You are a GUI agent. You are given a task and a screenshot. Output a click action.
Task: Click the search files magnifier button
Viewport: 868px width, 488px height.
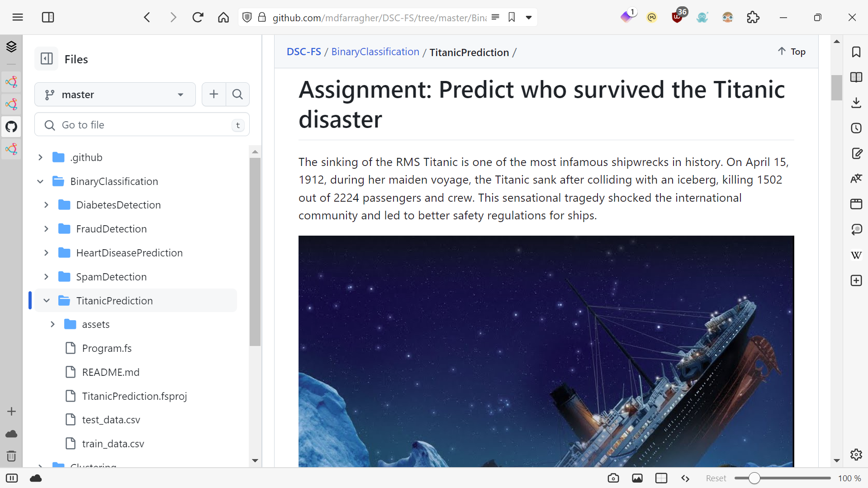click(237, 95)
